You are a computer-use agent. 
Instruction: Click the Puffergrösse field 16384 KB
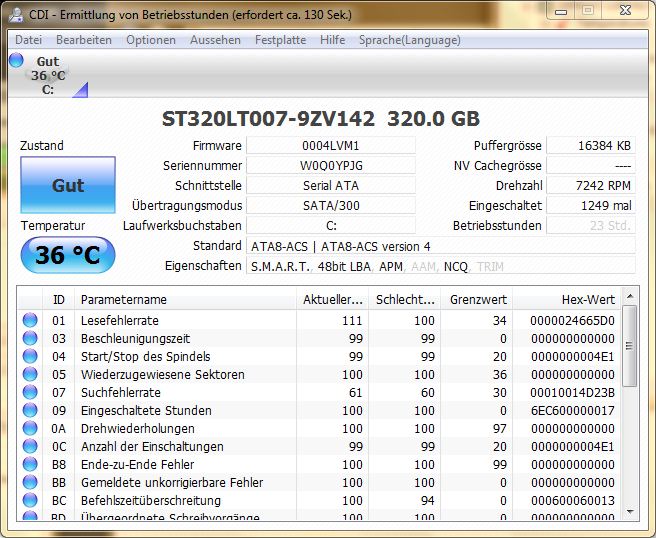tap(591, 146)
